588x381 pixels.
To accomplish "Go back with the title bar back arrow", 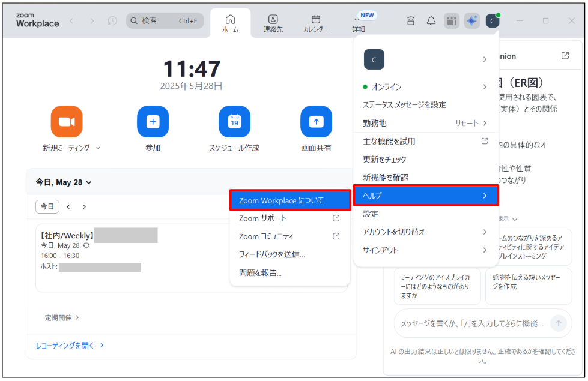I will coord(71,21).
